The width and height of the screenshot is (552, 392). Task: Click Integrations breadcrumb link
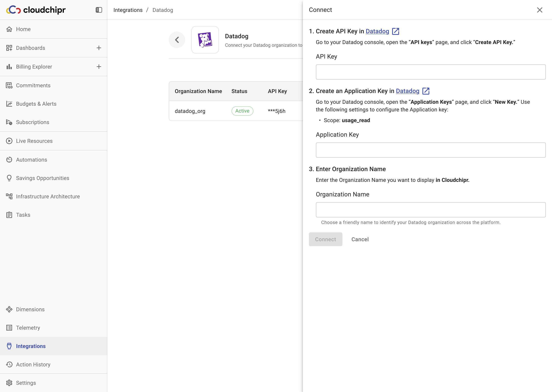(x=128, y=10)
